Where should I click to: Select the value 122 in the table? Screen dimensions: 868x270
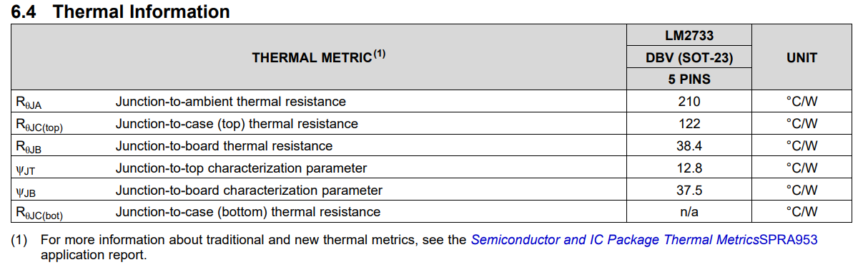689,124
